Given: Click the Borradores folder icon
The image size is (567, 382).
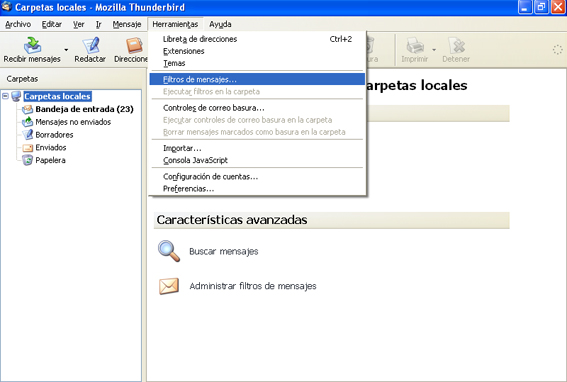Looking at the screenshot, I should (x=27, y=135).
